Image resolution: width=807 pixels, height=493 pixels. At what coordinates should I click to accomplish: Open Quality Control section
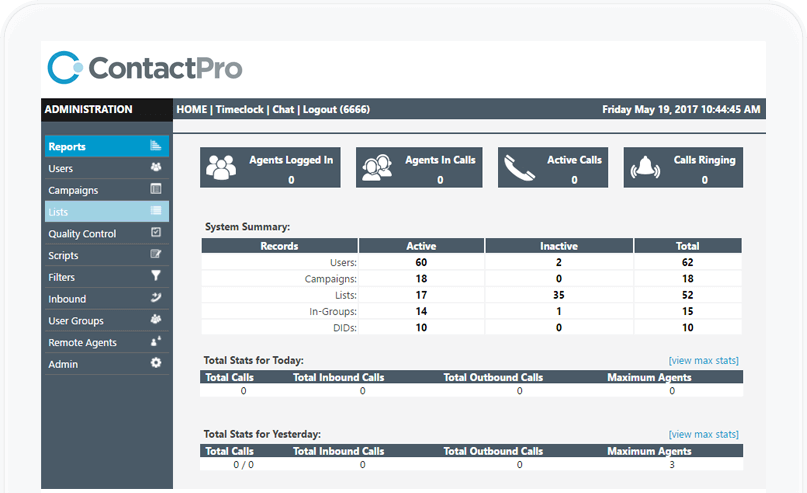(107, 234)
